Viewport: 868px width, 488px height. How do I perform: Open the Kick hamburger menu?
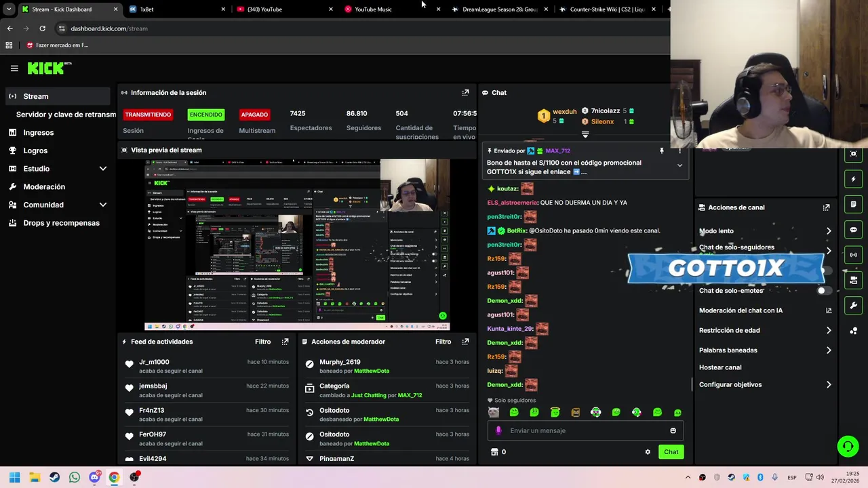pos(14,68)
